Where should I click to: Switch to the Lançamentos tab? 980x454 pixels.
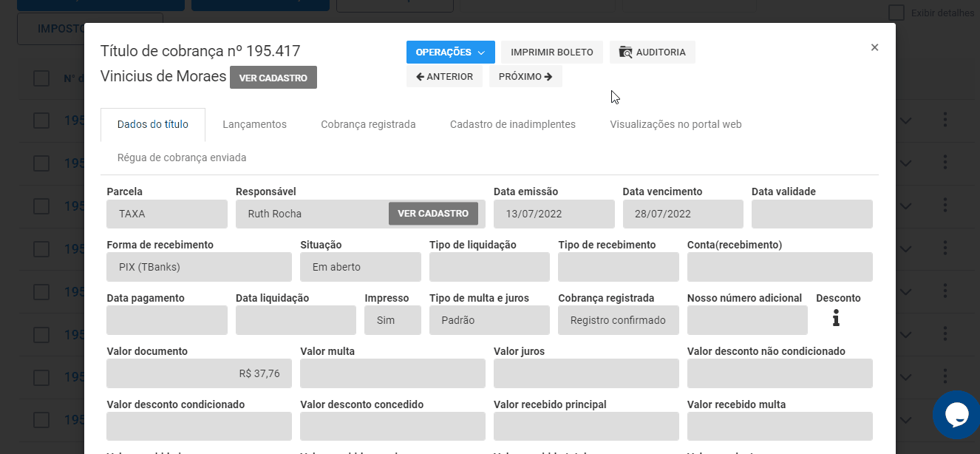(254, 125)
